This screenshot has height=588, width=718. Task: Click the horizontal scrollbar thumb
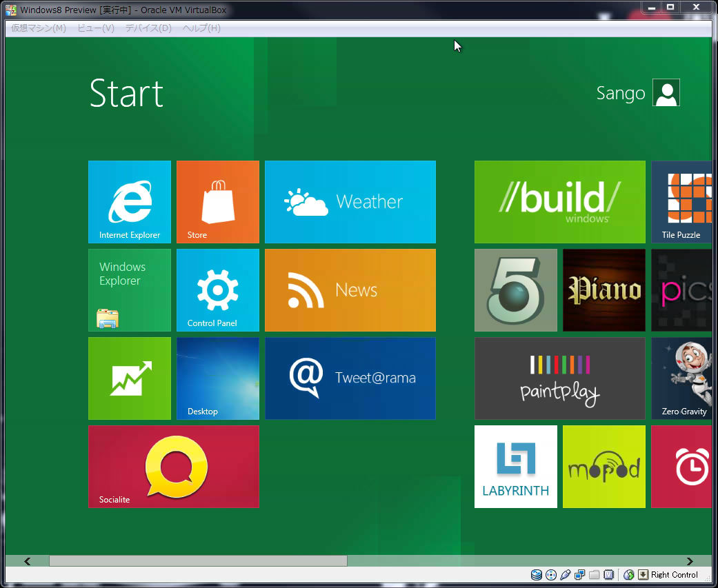click(198, 561)
